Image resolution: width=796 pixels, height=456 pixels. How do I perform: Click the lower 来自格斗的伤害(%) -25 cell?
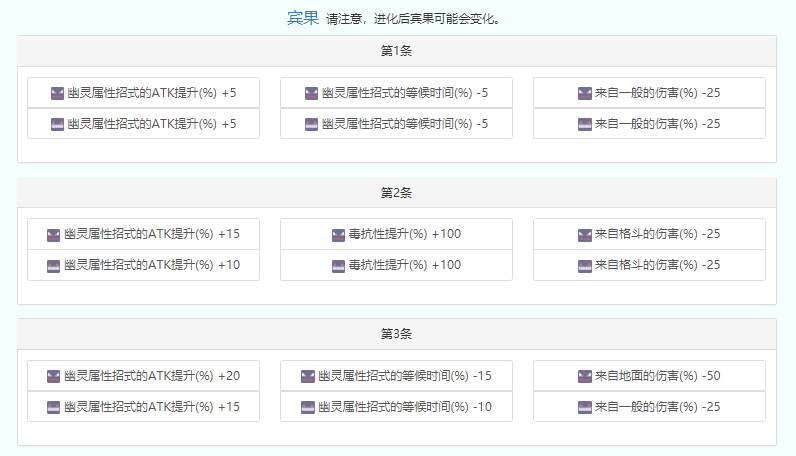click(649, 266)
